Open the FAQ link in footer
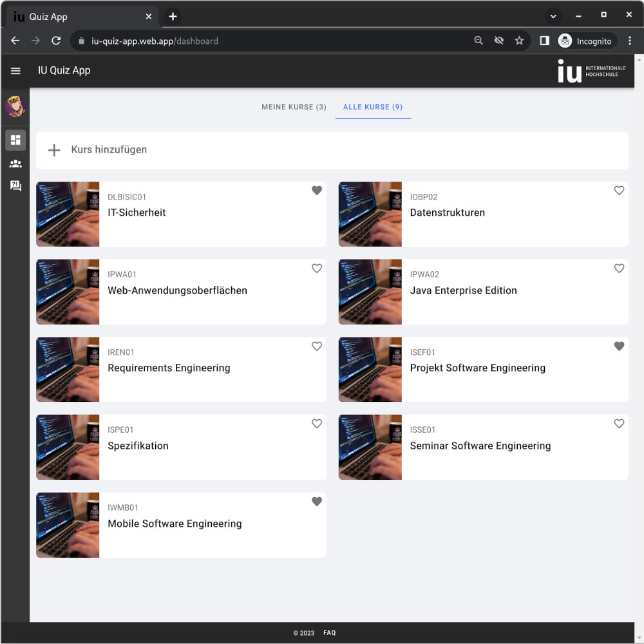This screenshot has width=644, height=644. tap(329, 633)
